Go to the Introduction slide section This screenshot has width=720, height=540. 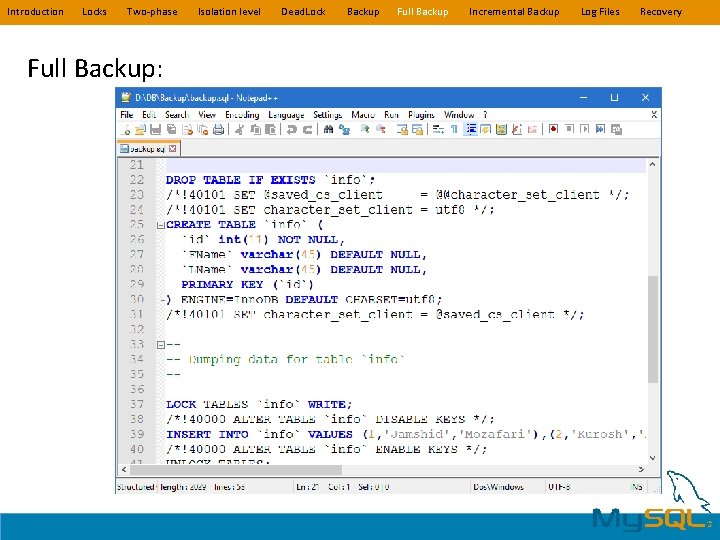point(35,11)
